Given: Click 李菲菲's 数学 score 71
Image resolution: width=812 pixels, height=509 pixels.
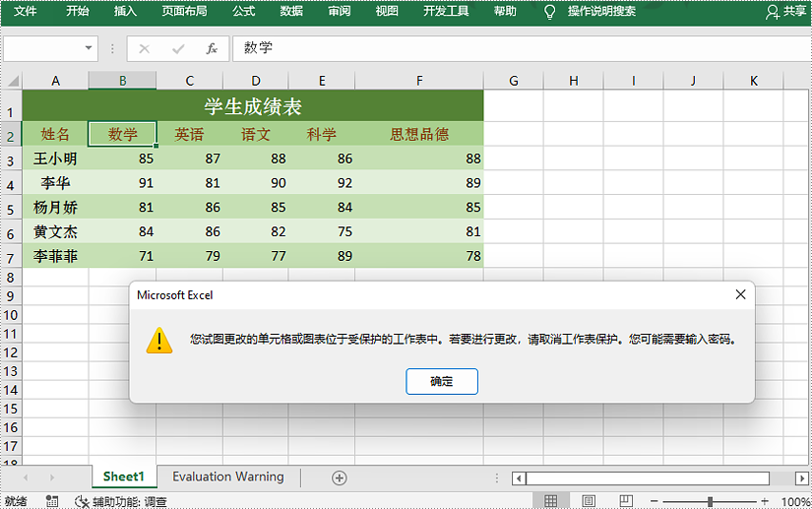Looking at the screenshot, I should [x=123, y=256].
